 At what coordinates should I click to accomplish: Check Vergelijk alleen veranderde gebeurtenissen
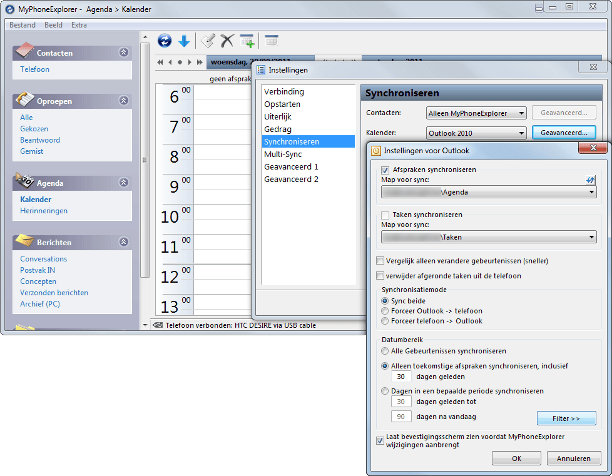380,261
